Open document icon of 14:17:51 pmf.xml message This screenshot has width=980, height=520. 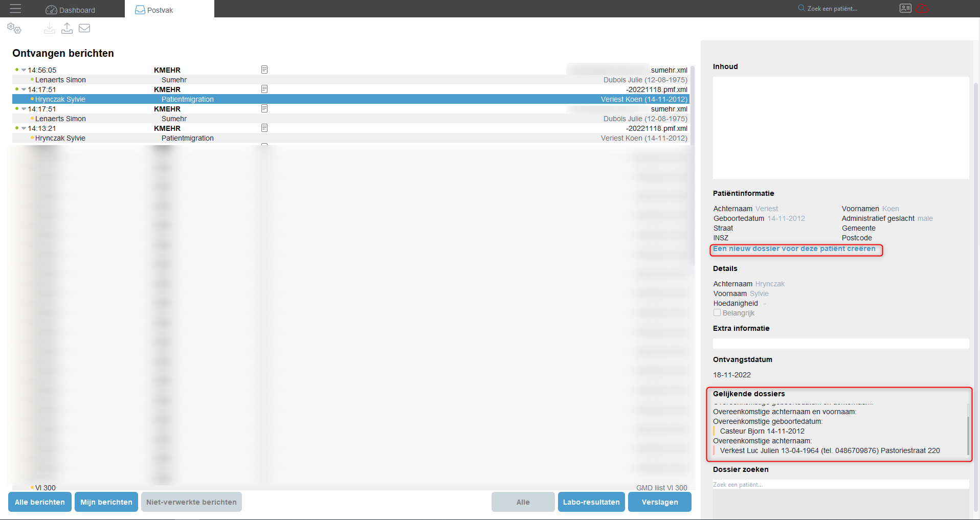click(264, 89)
